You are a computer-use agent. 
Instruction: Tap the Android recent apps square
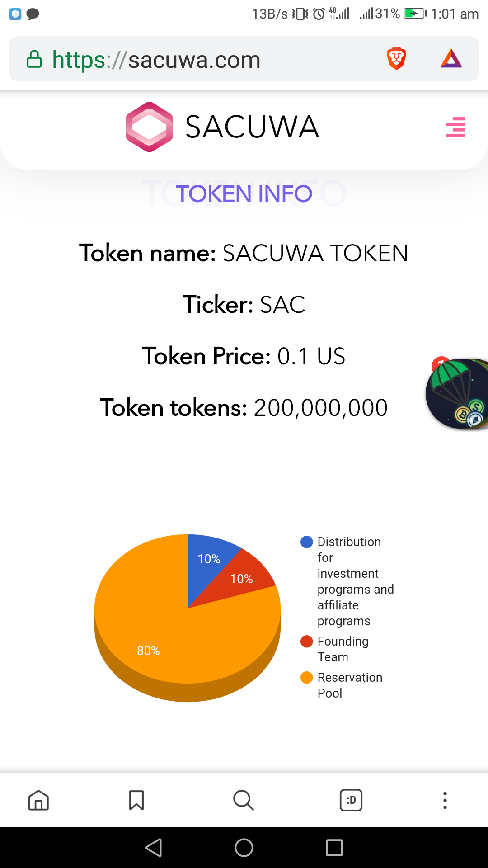click(334, 848)
